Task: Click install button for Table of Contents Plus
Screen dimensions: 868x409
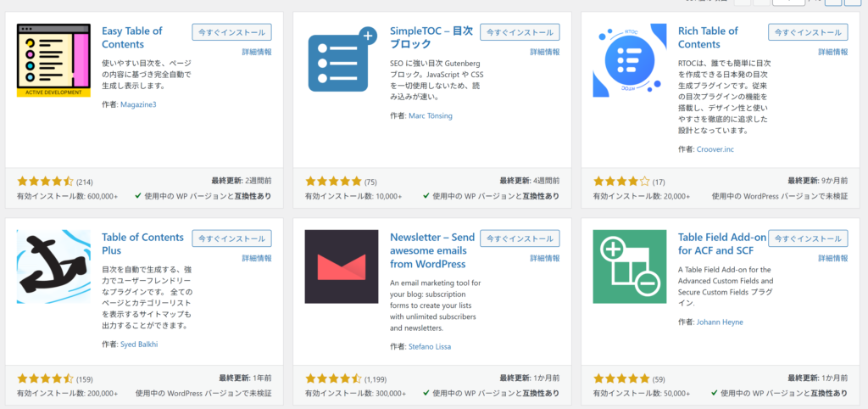Action: 231,238
